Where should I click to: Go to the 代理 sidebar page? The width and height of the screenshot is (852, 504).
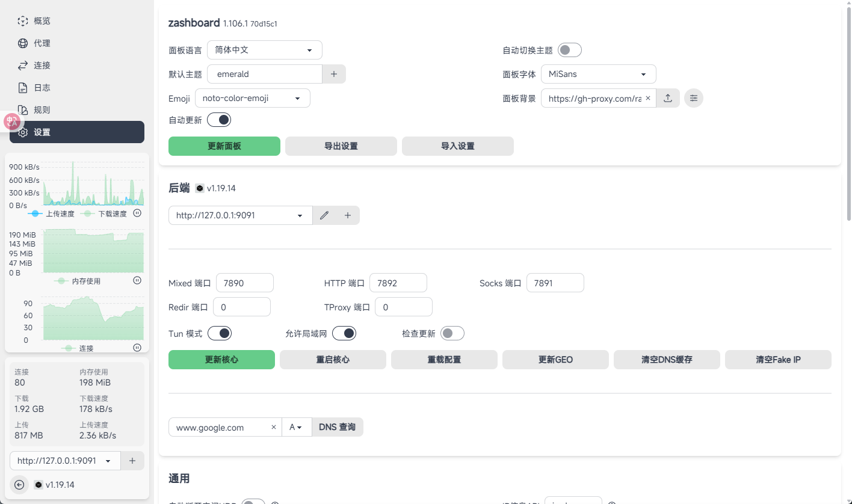click(42, 43)
